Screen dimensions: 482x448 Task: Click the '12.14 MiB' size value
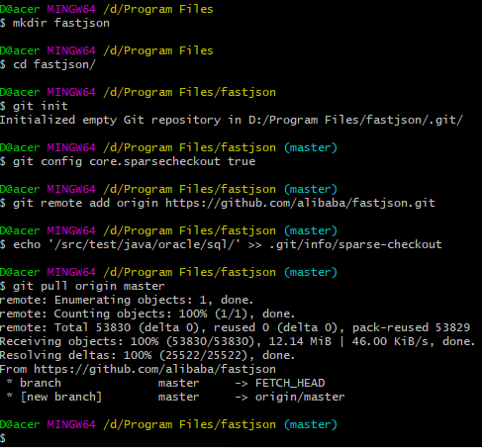click(300, 341)
